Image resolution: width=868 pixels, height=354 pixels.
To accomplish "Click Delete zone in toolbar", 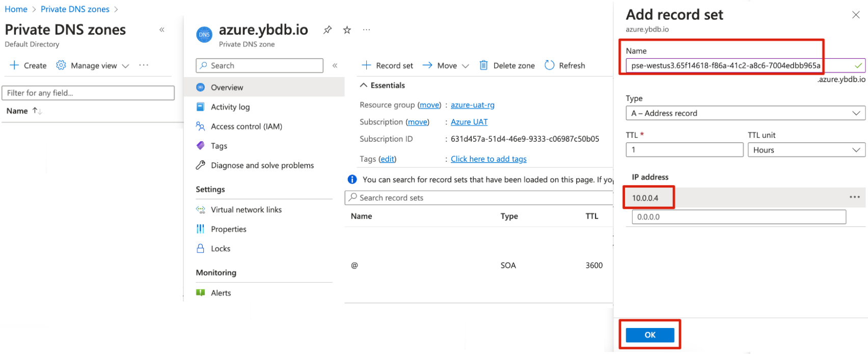I will point(507,65).
